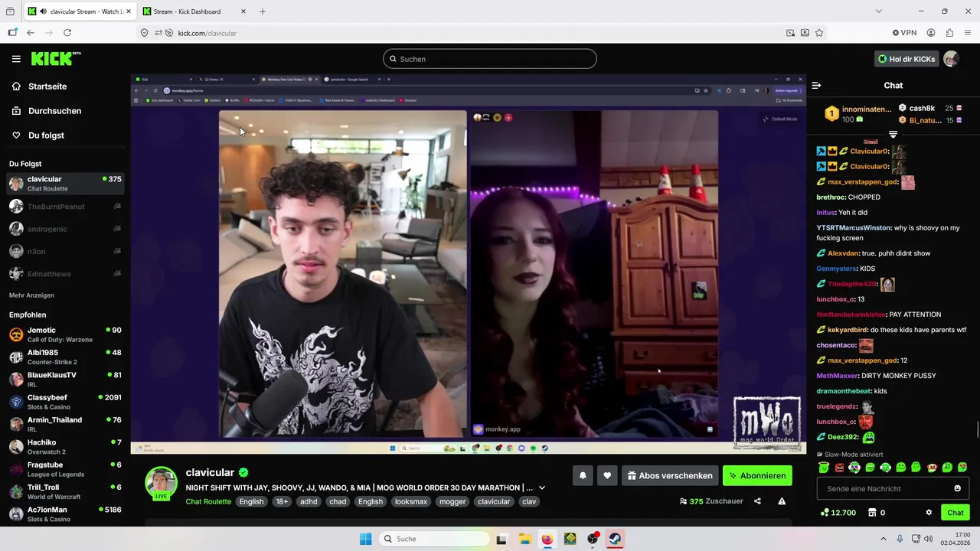Focus the Suchen search field
Screen dimensions: 980x551
[x=490, y=59]
